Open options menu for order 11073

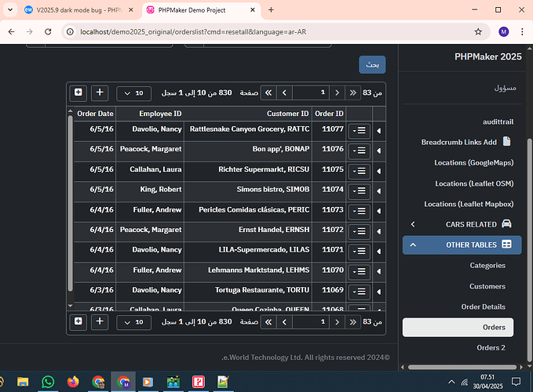(360, 211)
